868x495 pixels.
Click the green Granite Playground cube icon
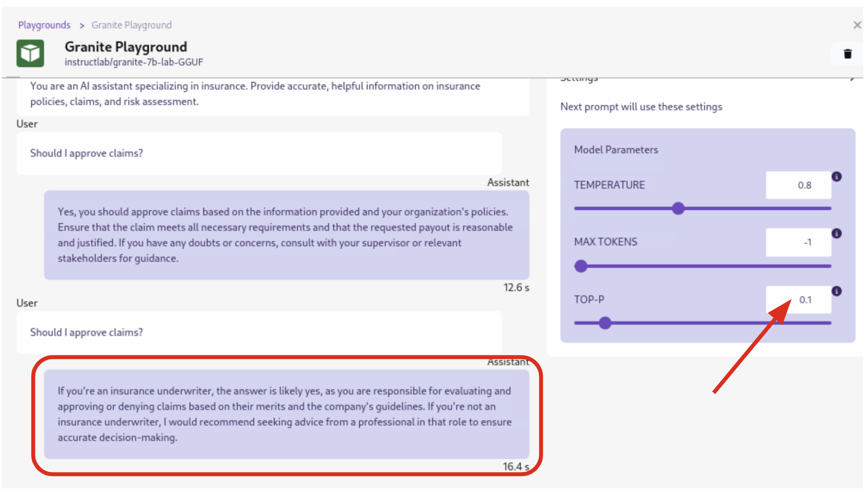30,53
